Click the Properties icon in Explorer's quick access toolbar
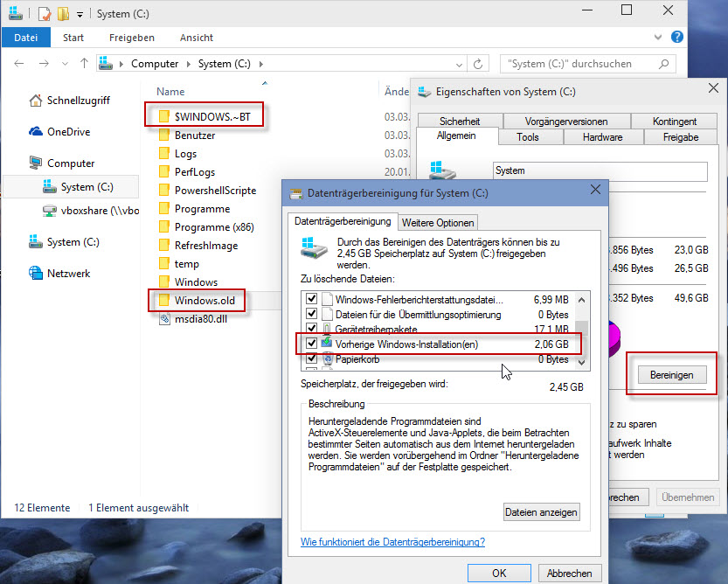The image size is (728, 584). (x=44, y=13)
